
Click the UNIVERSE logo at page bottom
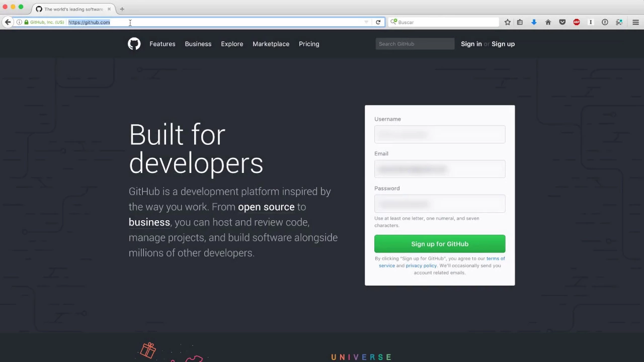[x=361, y=357]
